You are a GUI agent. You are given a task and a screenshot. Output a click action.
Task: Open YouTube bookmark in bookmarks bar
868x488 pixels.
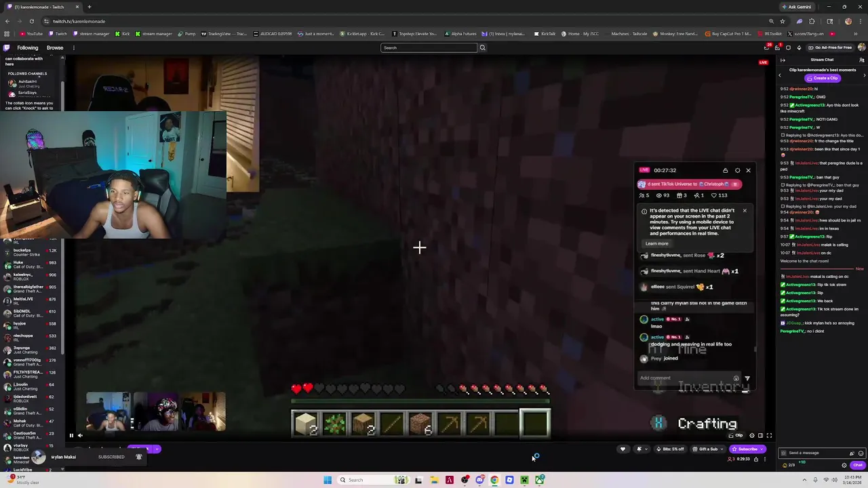tap(31, 34)
